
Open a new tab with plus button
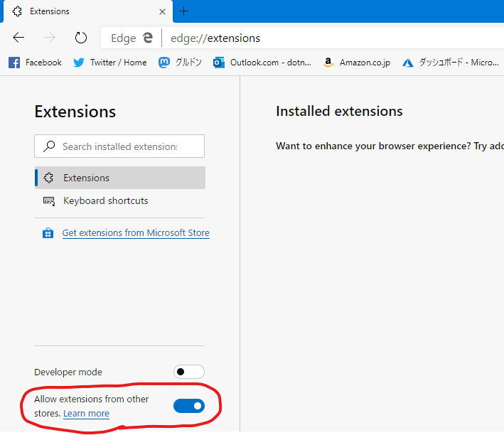pos(183,11)
